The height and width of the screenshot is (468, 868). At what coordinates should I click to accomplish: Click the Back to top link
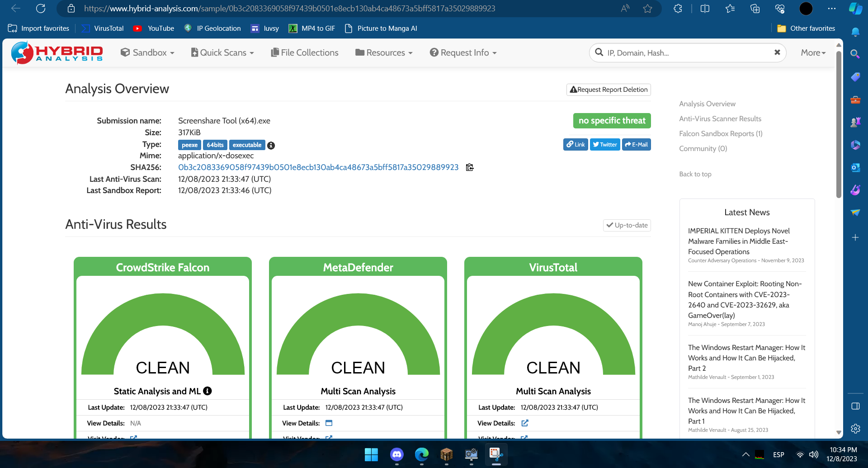695,174
